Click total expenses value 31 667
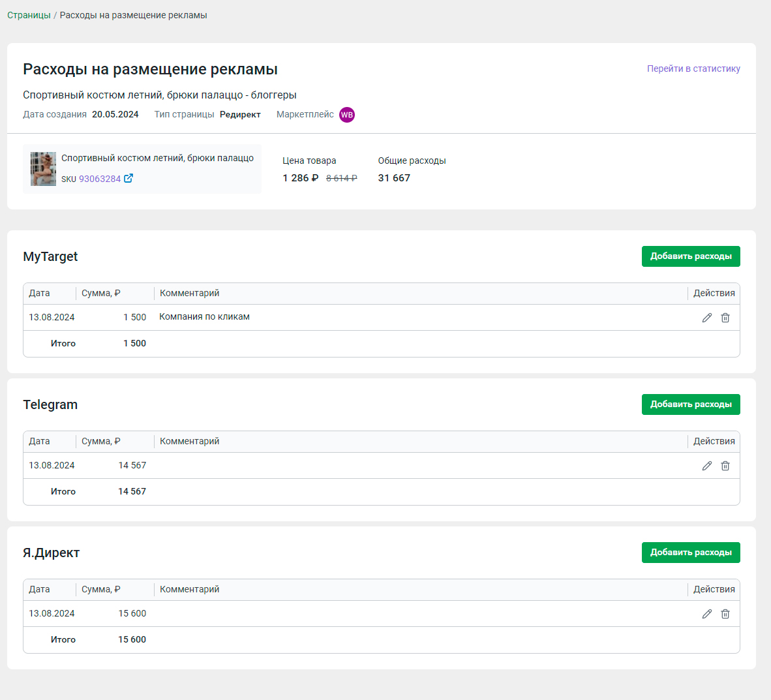 click(394, 178)
